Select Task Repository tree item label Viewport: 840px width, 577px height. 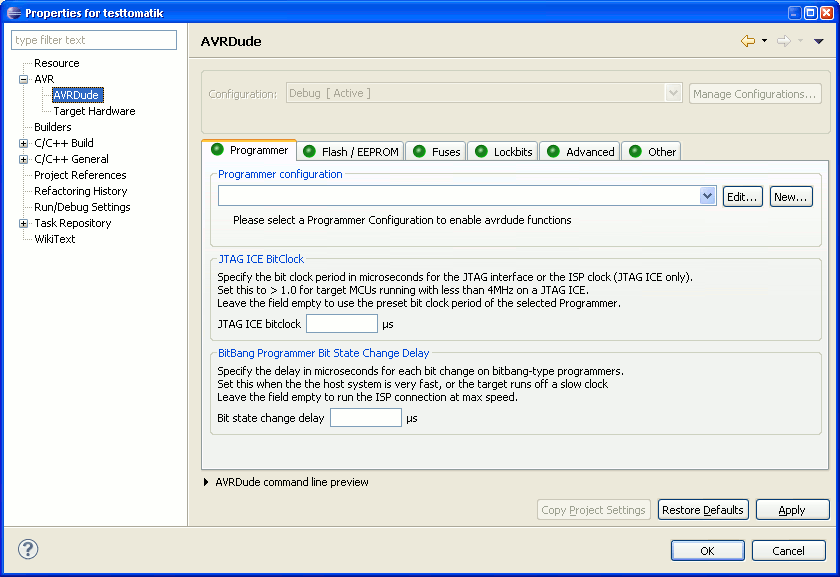(x=73, y=223)
